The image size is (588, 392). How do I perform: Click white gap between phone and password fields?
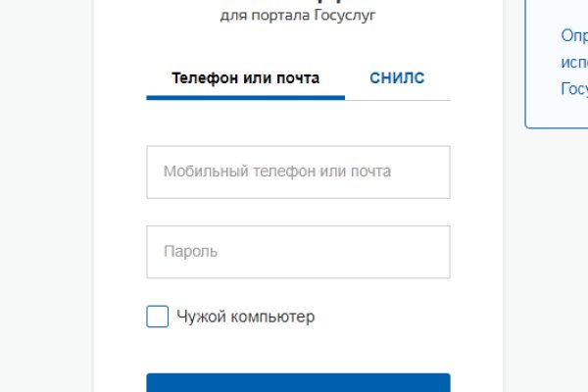click(298, 212)
